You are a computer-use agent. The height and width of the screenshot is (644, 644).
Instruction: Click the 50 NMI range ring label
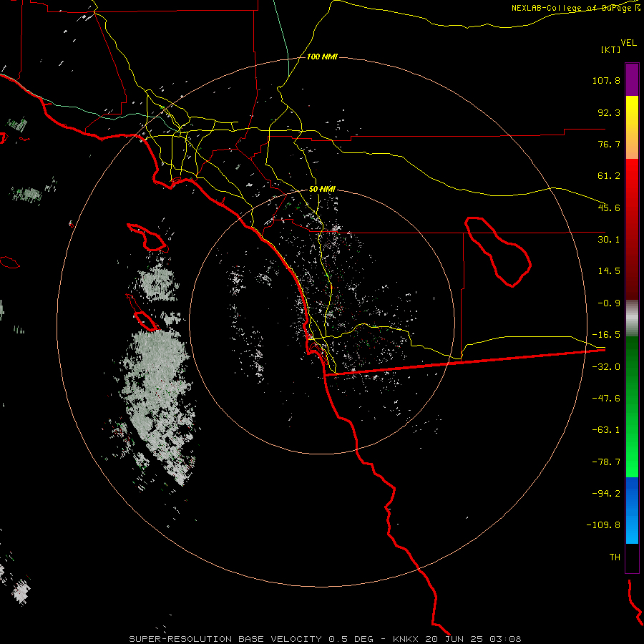pyautogui.click(x=322, y=189)
